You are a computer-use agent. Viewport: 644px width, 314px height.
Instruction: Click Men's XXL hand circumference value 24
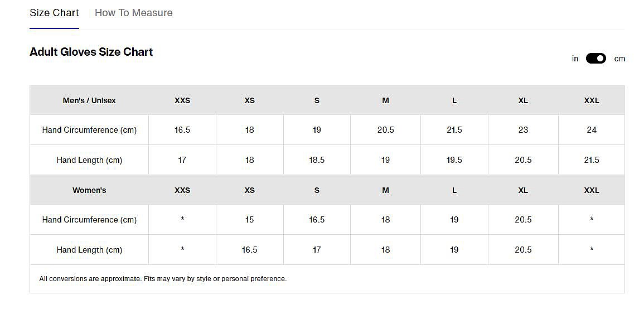tap(592, 130)
